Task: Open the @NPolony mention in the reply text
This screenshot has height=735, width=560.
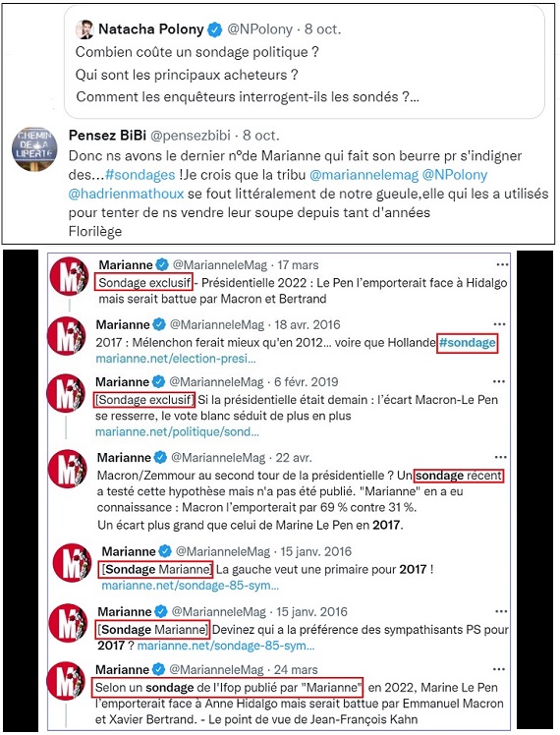Action: click(x=455, y=175)
